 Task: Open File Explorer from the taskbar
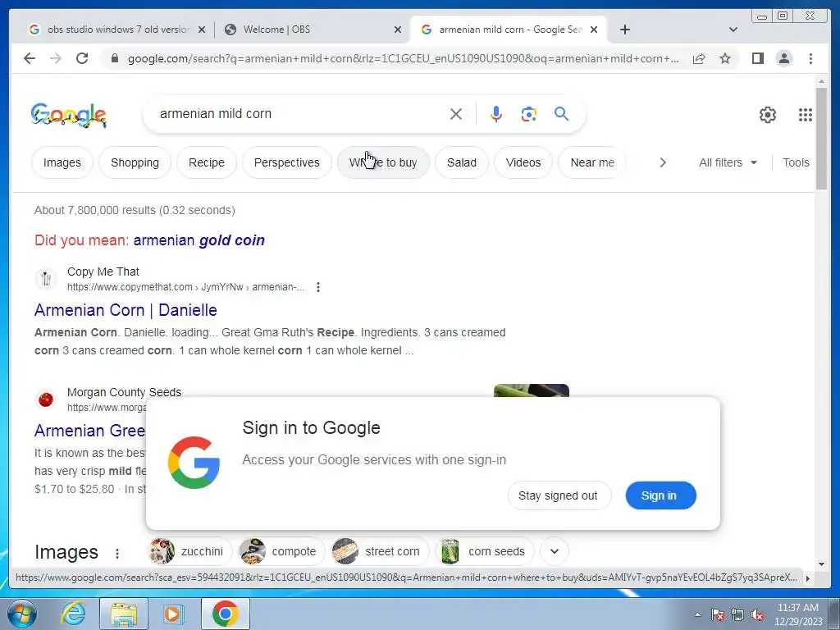tap(124, 614)
